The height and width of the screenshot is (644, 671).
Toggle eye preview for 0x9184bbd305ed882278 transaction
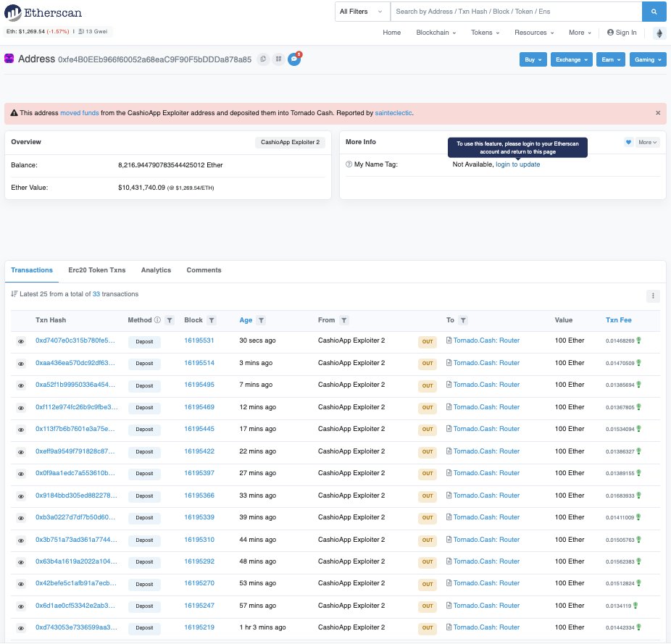click(x=20, y=496)
